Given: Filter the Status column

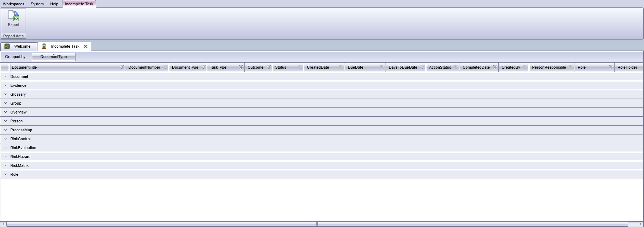Looking at the screenshot, I should tap(300, 67).
